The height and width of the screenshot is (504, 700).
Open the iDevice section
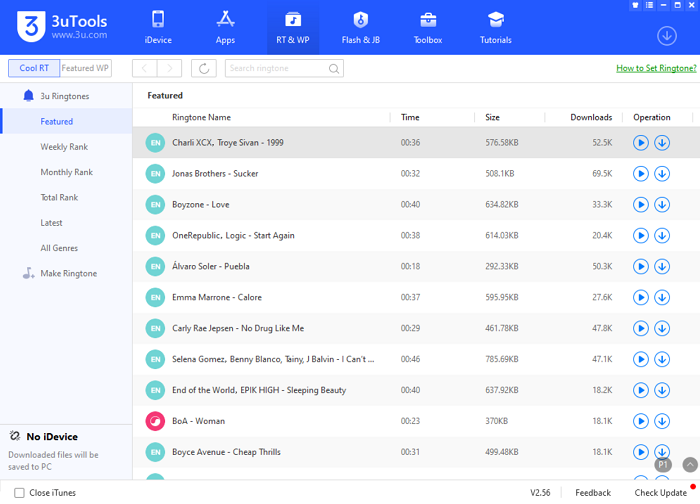tap(158, 28)
